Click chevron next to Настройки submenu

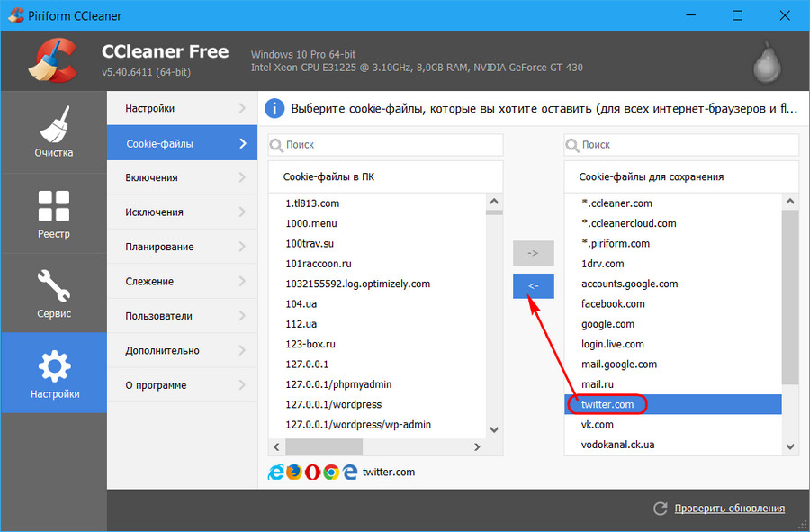tap(242, 108)
